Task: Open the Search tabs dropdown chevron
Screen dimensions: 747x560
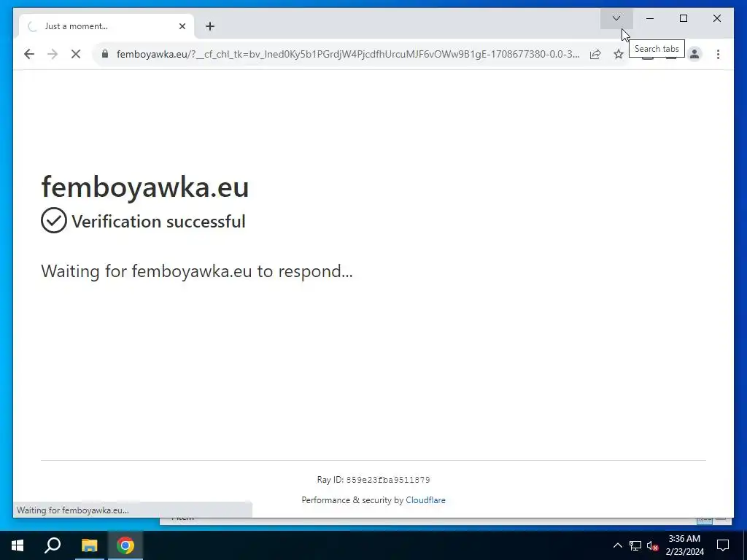Action: tap(616, 18)
